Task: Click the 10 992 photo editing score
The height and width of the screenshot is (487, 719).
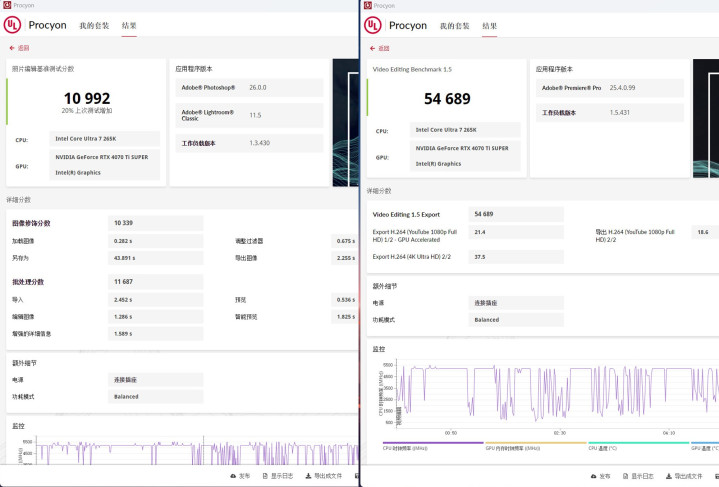Action: click(87, 98)
